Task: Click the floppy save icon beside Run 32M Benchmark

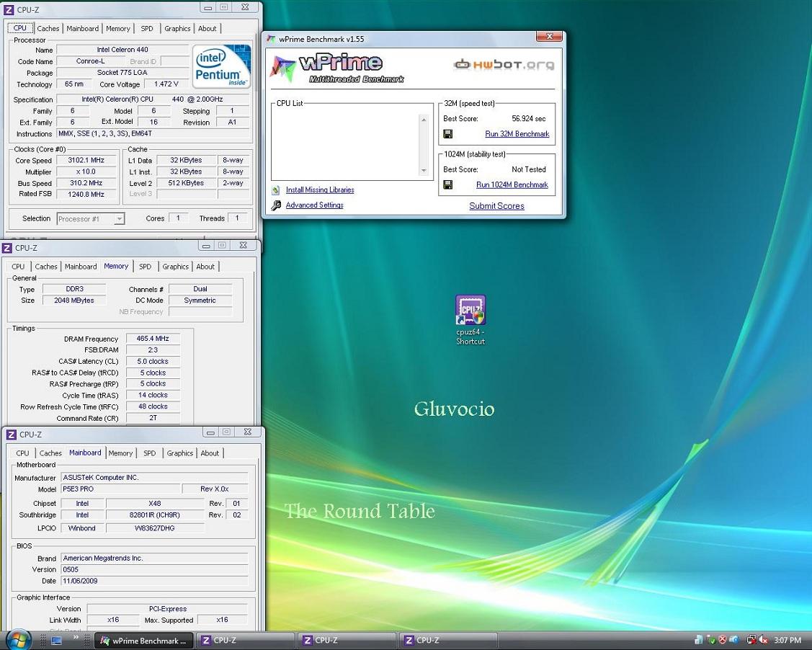Action: (x=448, y=134)
